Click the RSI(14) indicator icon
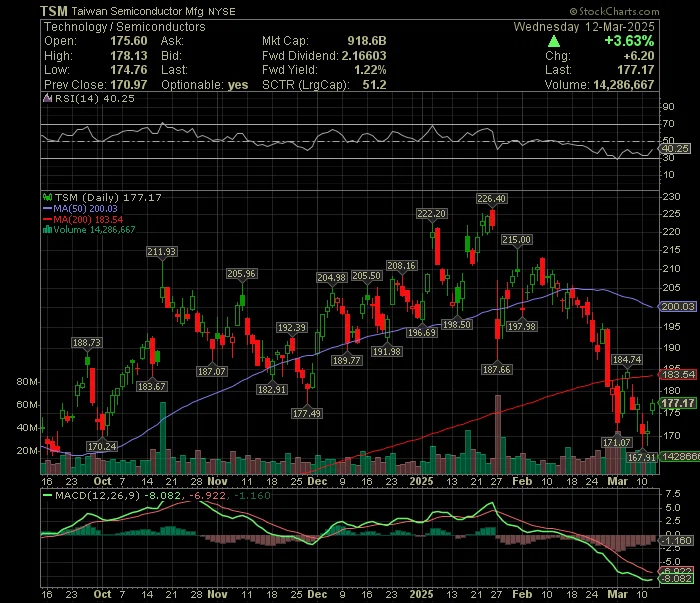The height and width of the screenshot is (603, 700). pos(47,98)
